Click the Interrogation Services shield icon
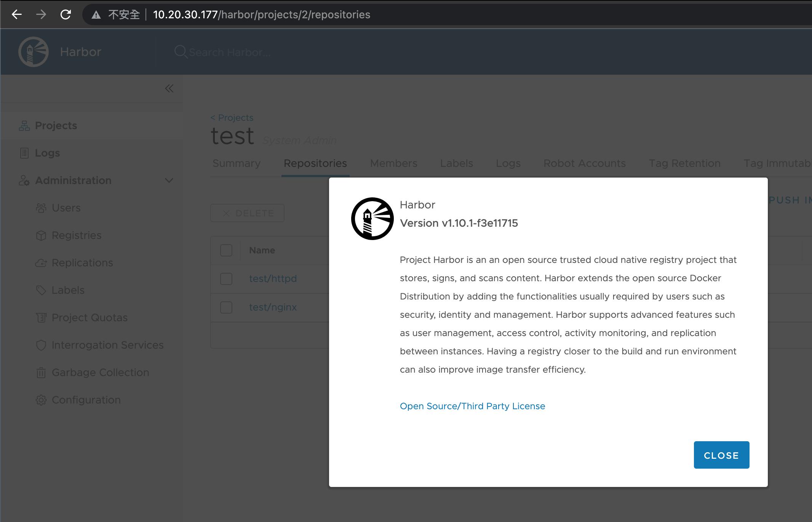Image resolution: width=812 pixels, height=522 pixels. (x=41, y=345)
